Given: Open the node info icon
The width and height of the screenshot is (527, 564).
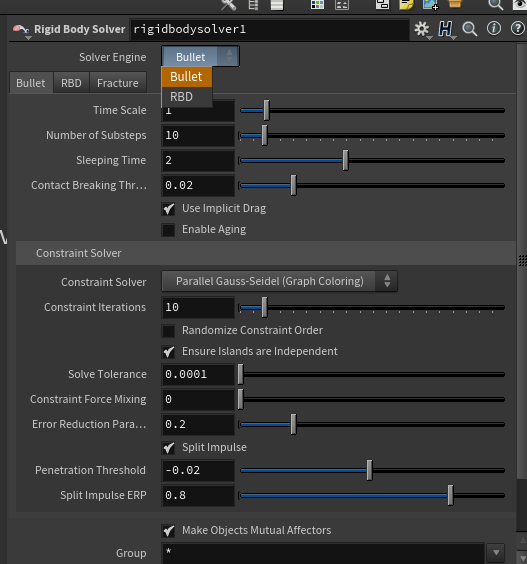Looking at the screenshot, I should [x=494, y=28].
